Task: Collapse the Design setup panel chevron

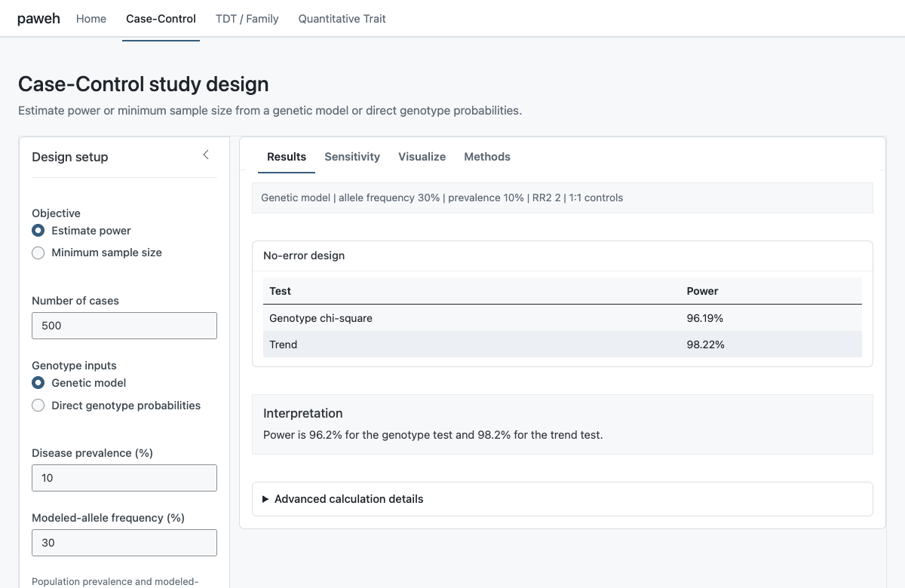Action: [206, 155]
